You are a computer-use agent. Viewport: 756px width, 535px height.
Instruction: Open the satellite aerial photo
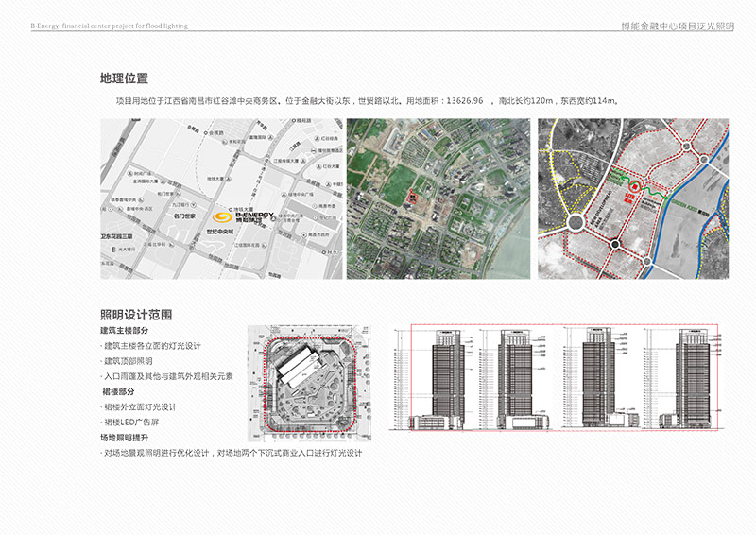click(438, 198)
